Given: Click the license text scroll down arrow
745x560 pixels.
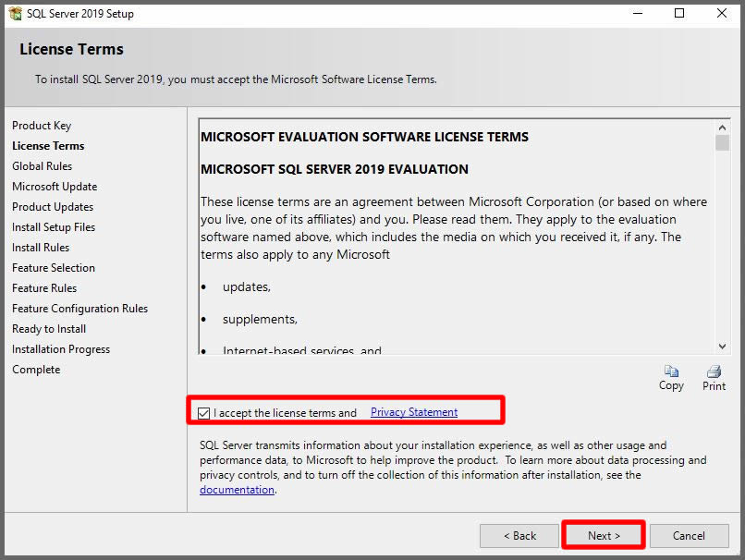Looking at the screenshot, I should [722, 347].
